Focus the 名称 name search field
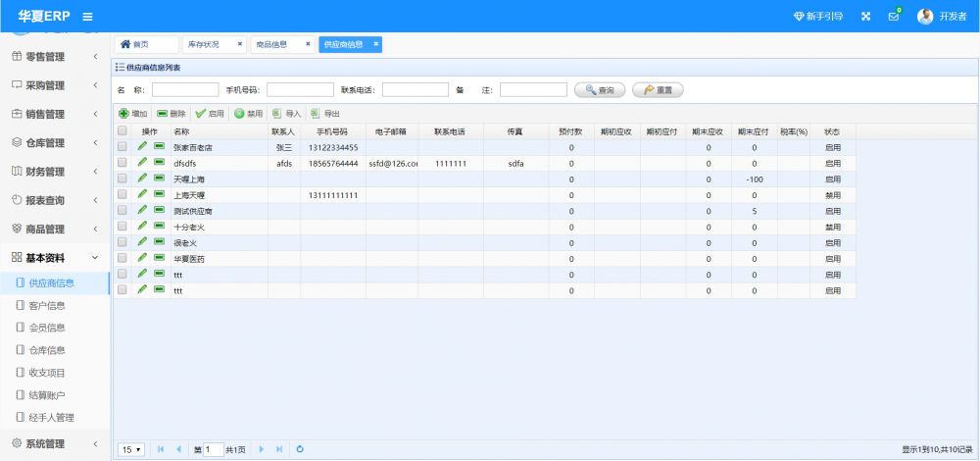Viewport: 980px width, 461px height. click(x=185, y=90)
